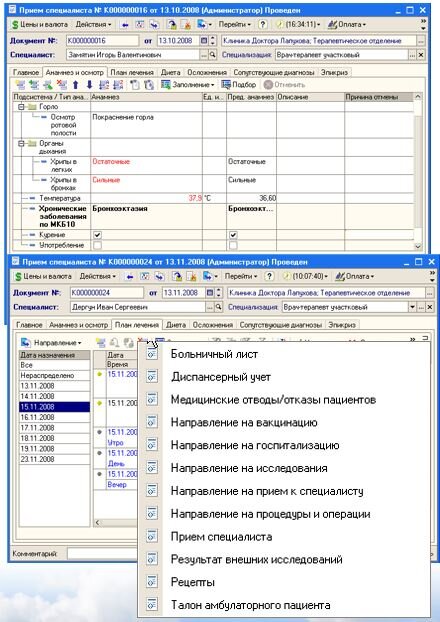
Task: Open Сопутствующие диагнозы tab in lower window
Action: click(281, 325)
